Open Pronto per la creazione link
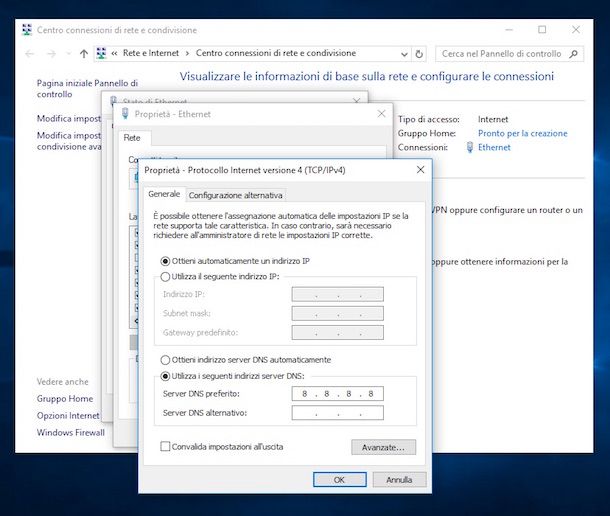 pos(522,133)
